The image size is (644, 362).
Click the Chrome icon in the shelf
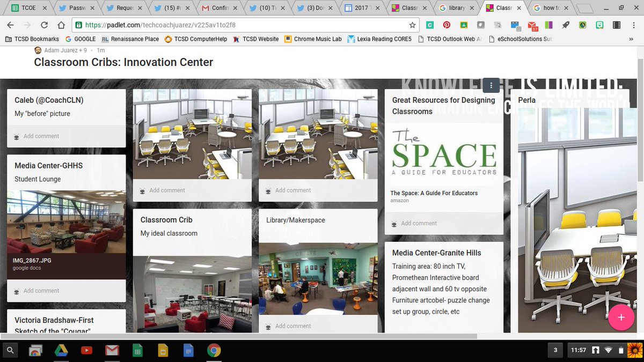[x=214, y=351]
